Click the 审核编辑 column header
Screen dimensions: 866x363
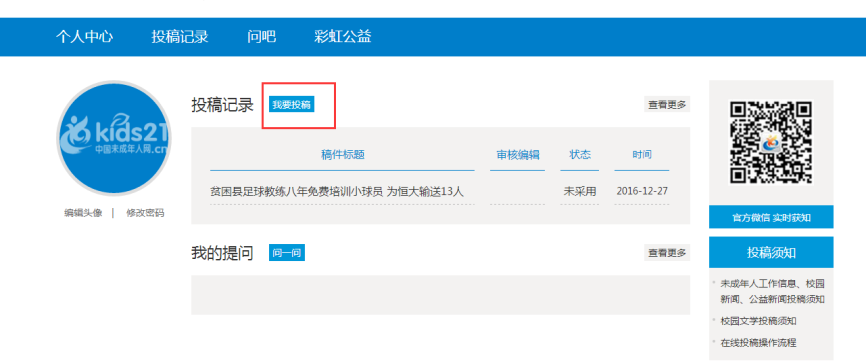518,155
